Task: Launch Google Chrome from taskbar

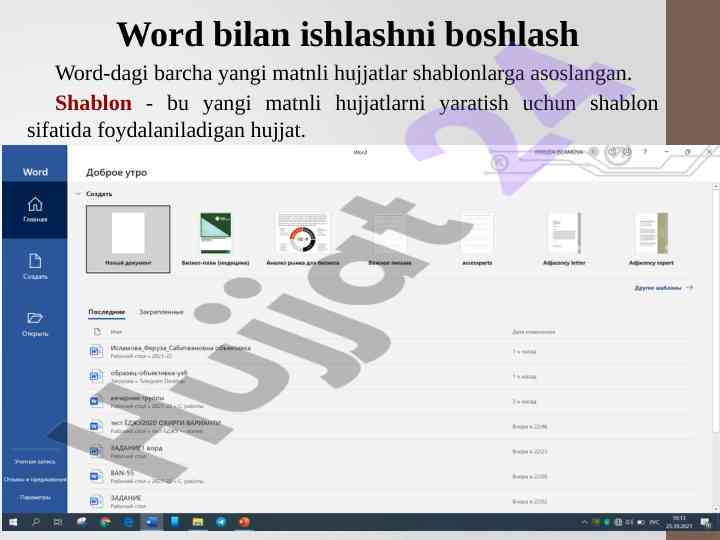Action: (x=105, y=522)
